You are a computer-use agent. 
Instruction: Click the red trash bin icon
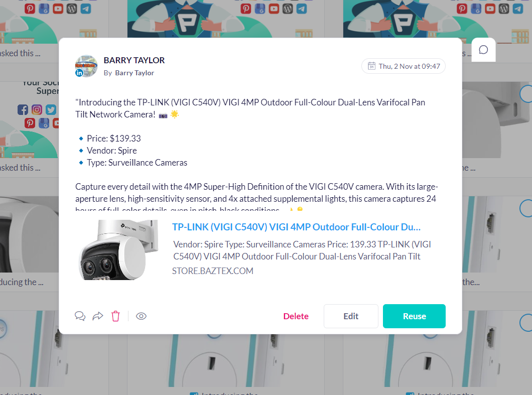[116, 316]
